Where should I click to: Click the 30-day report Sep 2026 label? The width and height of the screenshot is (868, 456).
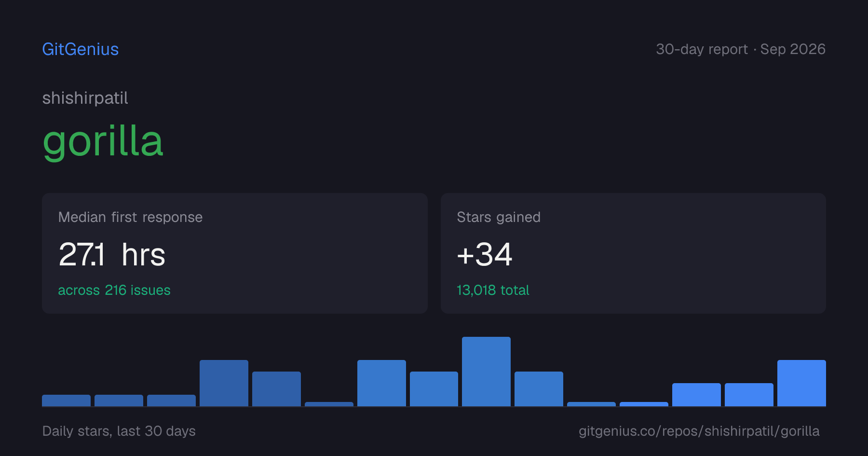(x=741, y=49)
